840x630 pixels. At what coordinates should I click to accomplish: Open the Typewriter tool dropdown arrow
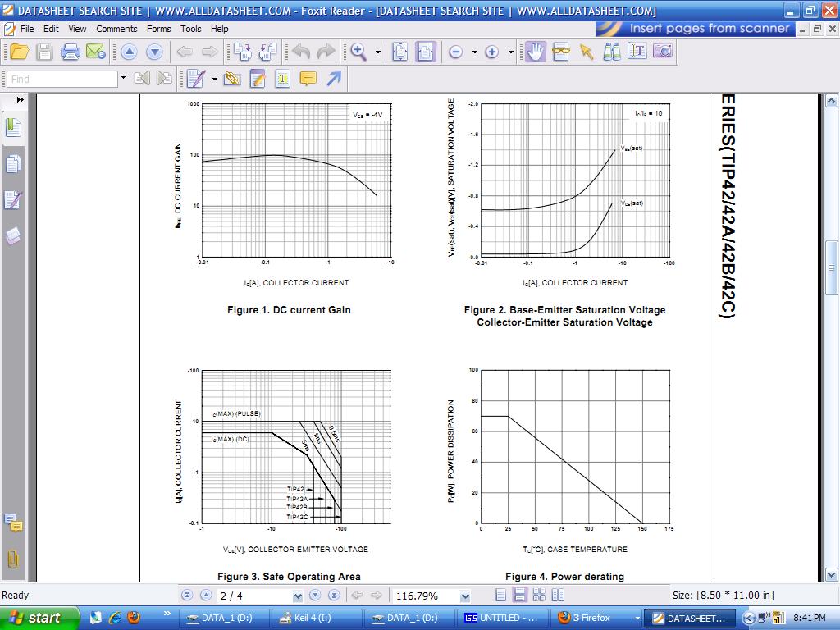(x=215, y=80)
